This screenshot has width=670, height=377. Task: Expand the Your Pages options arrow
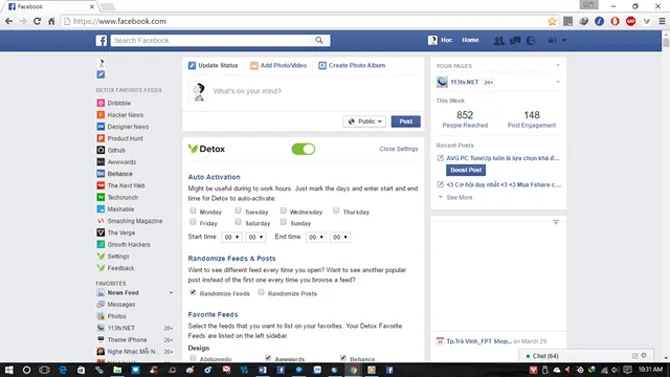point(558,65)
